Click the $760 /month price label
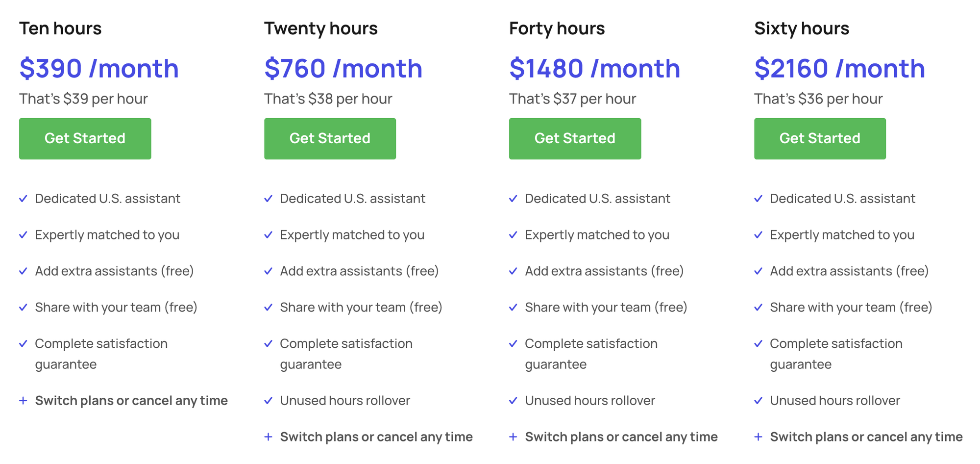Screen dimensions: 980x464 pos(343,68)
